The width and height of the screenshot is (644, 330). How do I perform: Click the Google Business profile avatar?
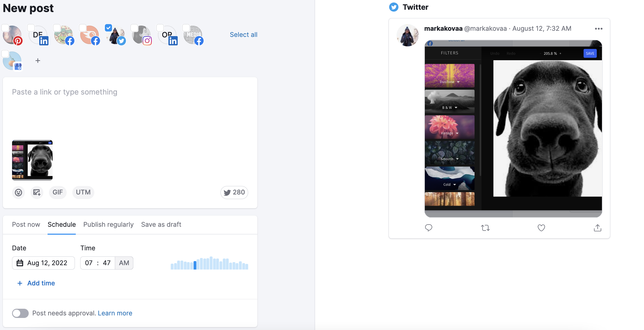click(x=12, y=61)
